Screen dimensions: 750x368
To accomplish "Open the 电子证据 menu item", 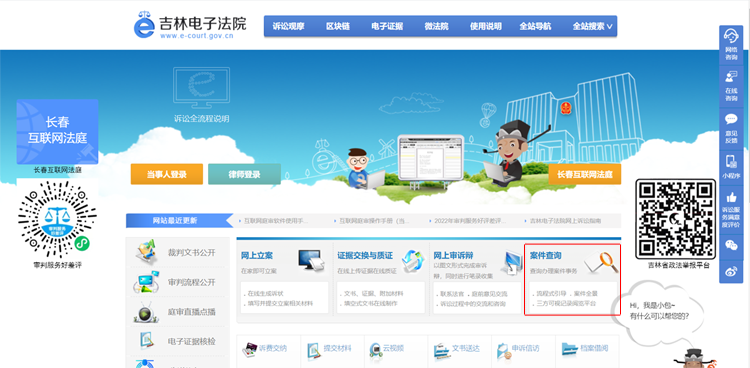I will pyautogui.click(x=387, y=26).
